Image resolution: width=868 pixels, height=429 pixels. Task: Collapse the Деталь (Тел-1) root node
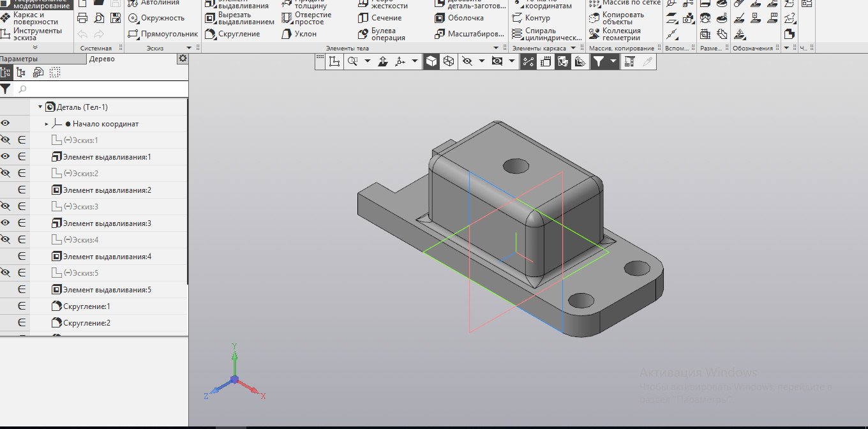[x=40, y=107]
